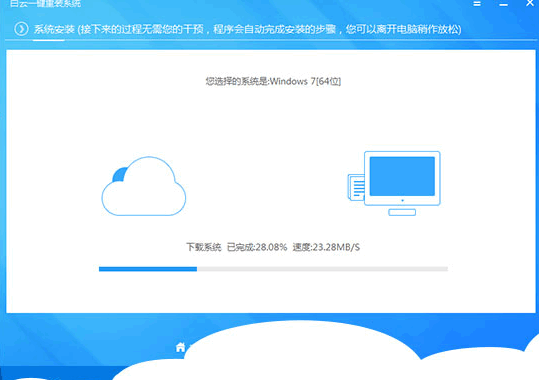This screenshot has height=380, width=539.
Task: Click the home icon in the footer
Action: [180, 347]
